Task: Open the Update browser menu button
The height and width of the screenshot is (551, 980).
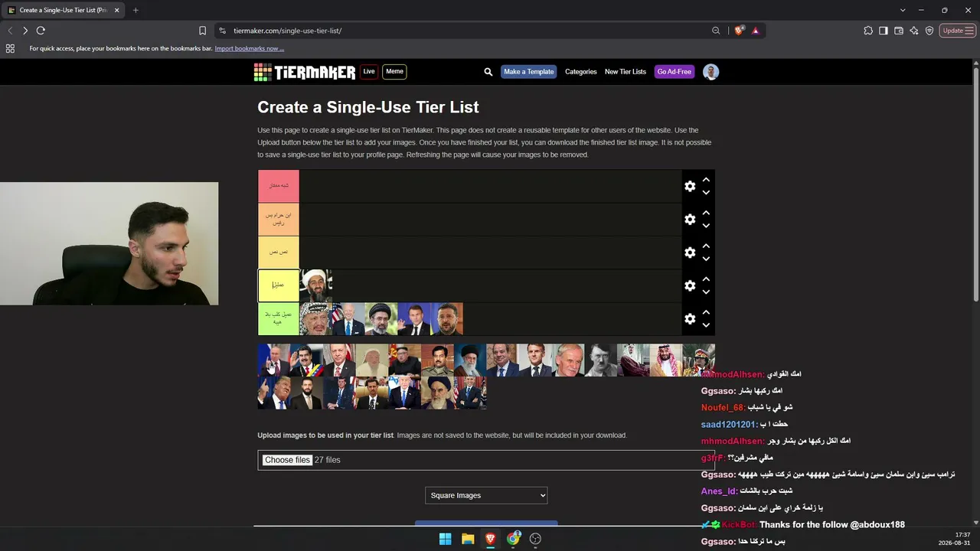Action: coord(958,31)
